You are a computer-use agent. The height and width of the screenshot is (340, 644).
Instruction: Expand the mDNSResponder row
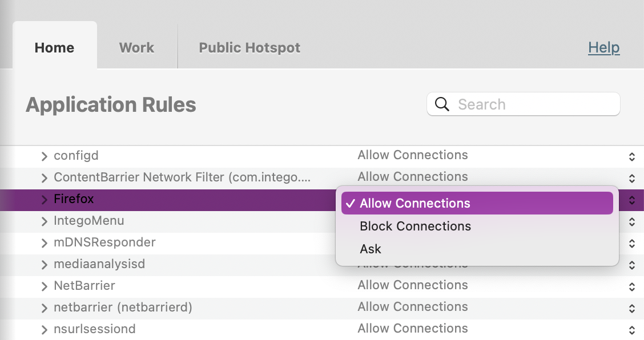[x=45, y=243]
